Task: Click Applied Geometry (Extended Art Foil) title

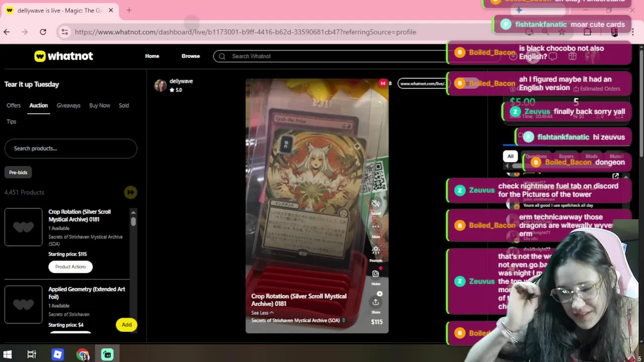Action: (x=87, y=293)
